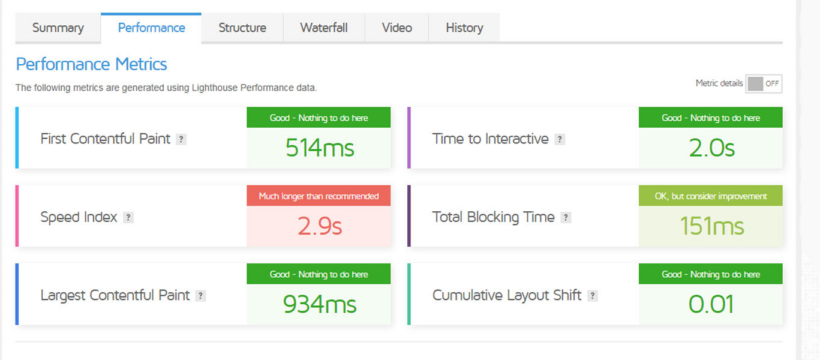Click 'Good' badge above 934ms

coord(319,274)
